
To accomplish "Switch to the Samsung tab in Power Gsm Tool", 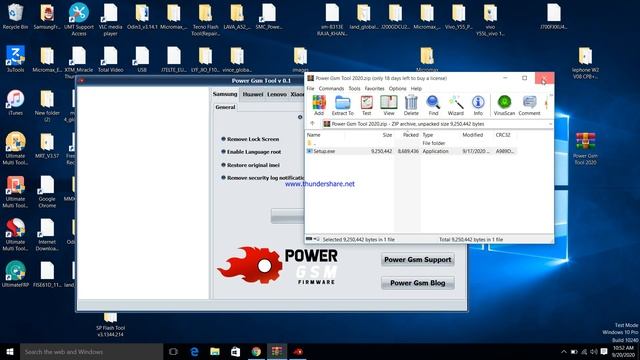I will [x=225, y=94].
